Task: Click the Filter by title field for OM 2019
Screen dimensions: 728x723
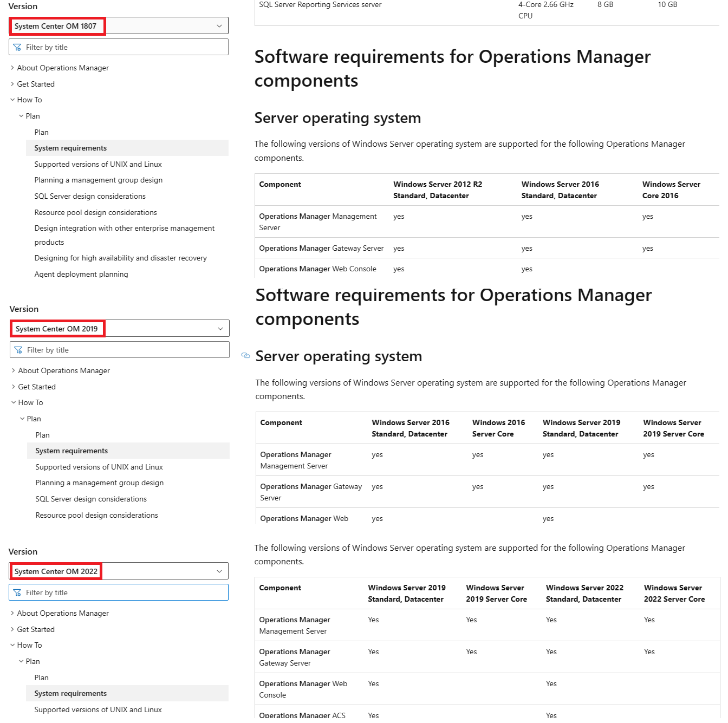Action: pyautogui.click(x=120, y=350)
